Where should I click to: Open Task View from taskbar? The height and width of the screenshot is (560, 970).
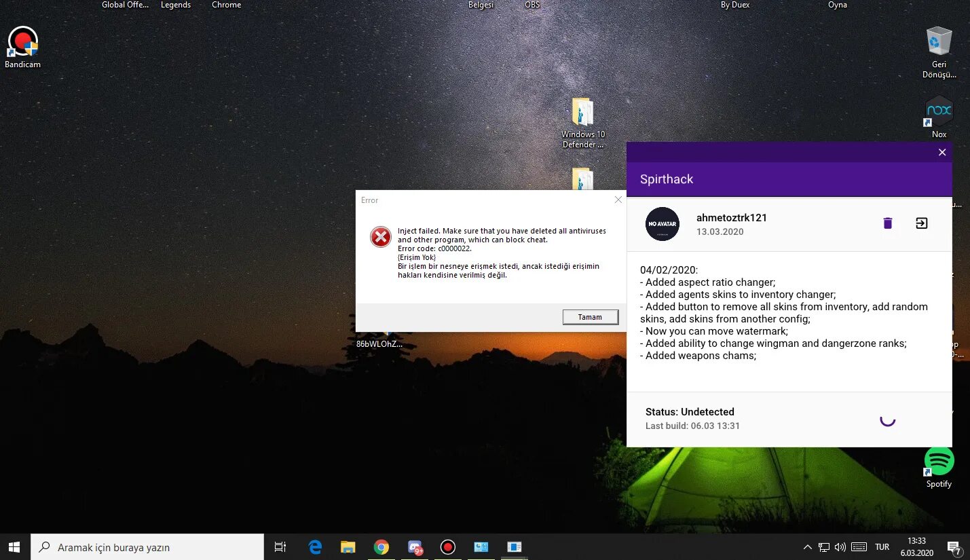pos(280,547)
